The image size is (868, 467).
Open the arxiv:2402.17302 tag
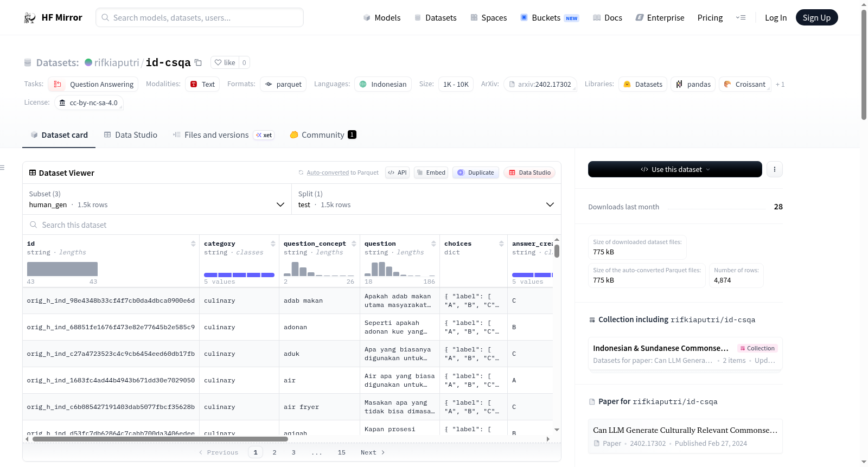pyautogui.click(x=540, y=84)
